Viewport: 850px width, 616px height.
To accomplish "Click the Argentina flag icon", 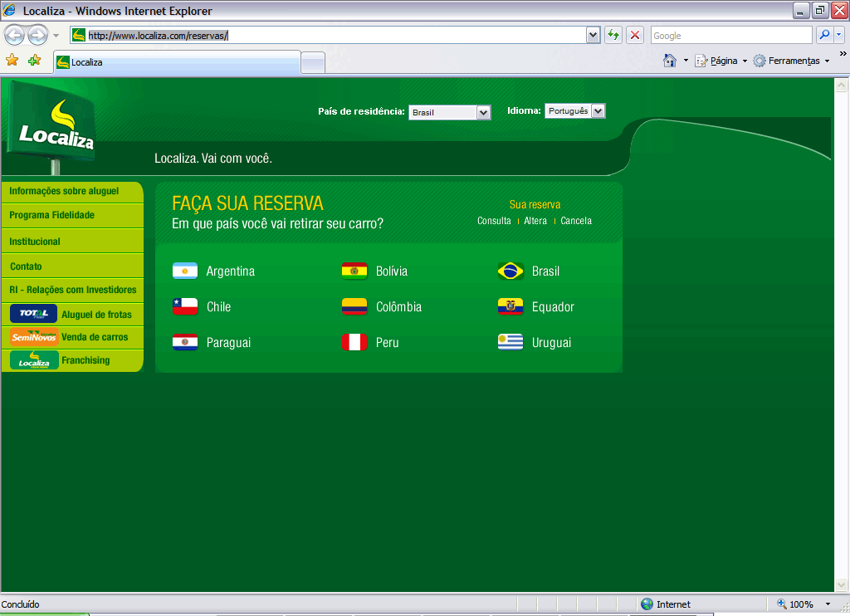I will pos(185,271).
